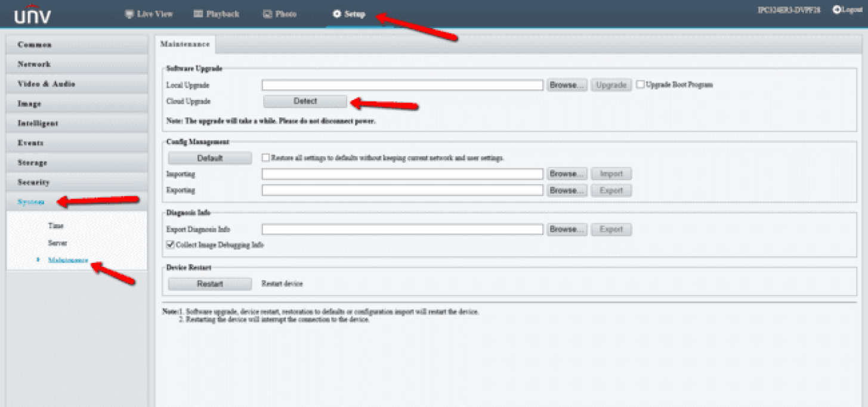The image size is (868, 407).
Task: Click the UNV logo
Action: [32, 15]
